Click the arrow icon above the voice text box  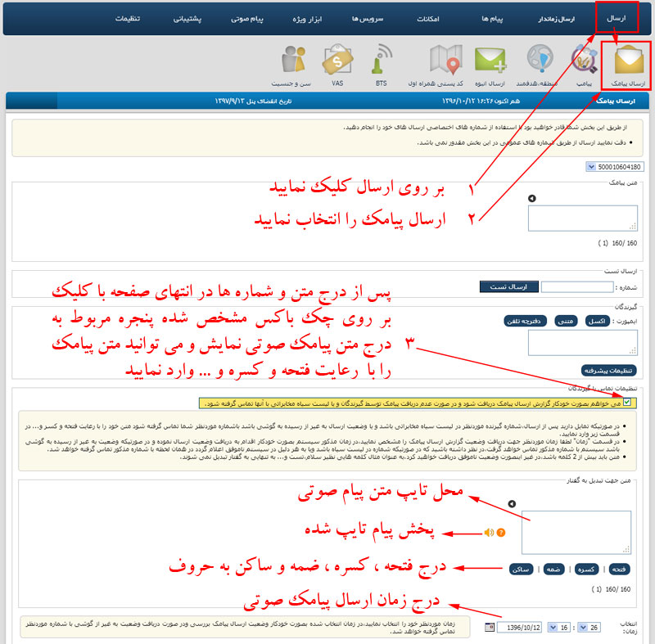pos(512,504)
